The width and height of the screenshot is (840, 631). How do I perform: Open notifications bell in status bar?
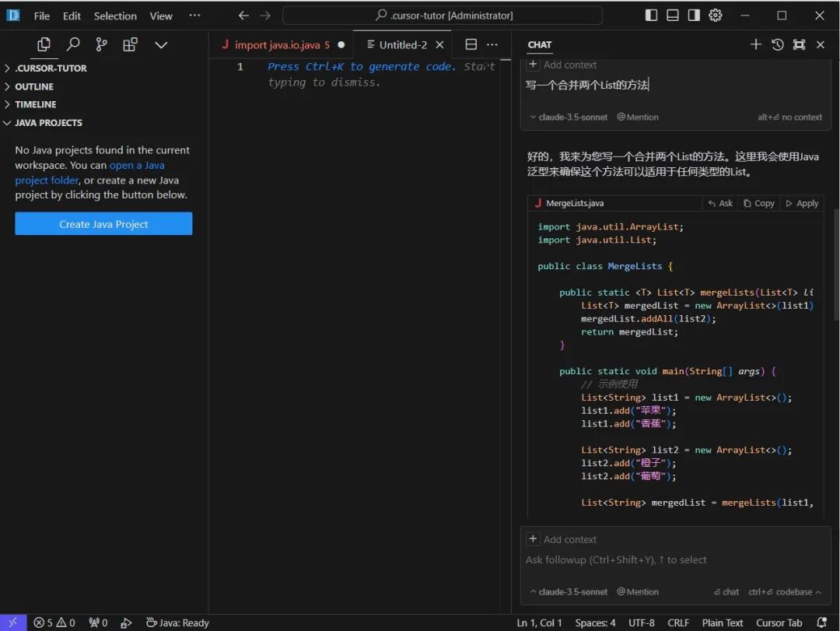[x=821, y=623]
